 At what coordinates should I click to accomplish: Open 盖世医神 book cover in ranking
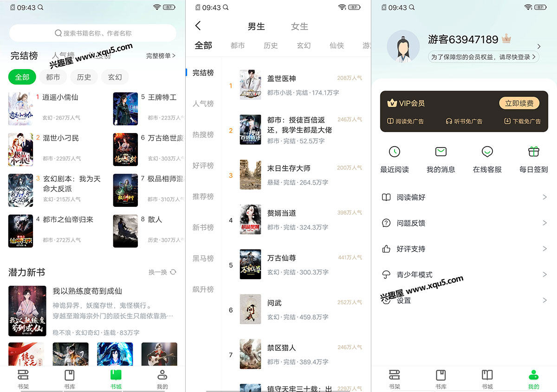click(250, 85)
